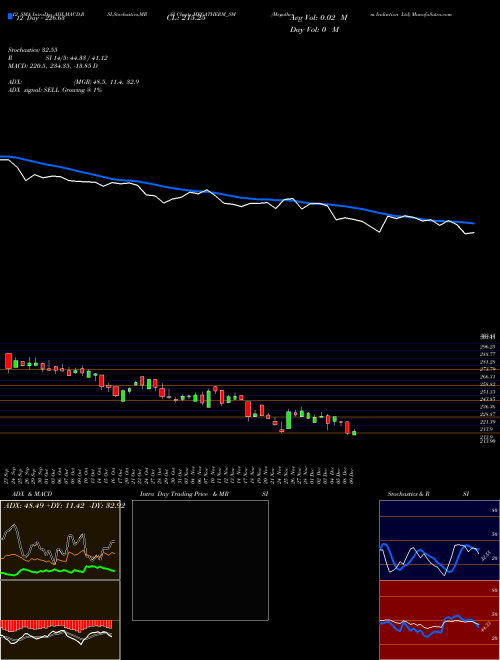This screenshot has height=660, width=500.
Task: Click the orange -DY line in ADX panel
Action: pos(58,556)
